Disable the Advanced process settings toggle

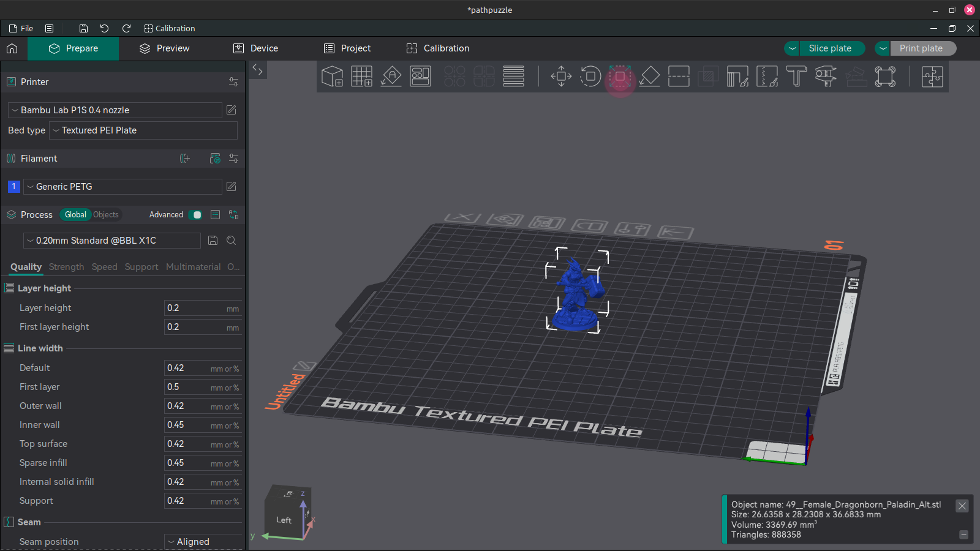196,215
